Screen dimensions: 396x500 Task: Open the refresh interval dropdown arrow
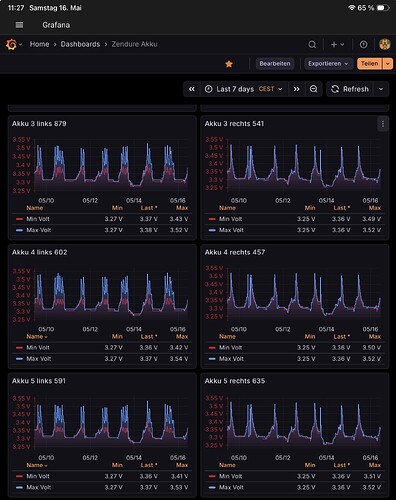(x=381, y=89)
